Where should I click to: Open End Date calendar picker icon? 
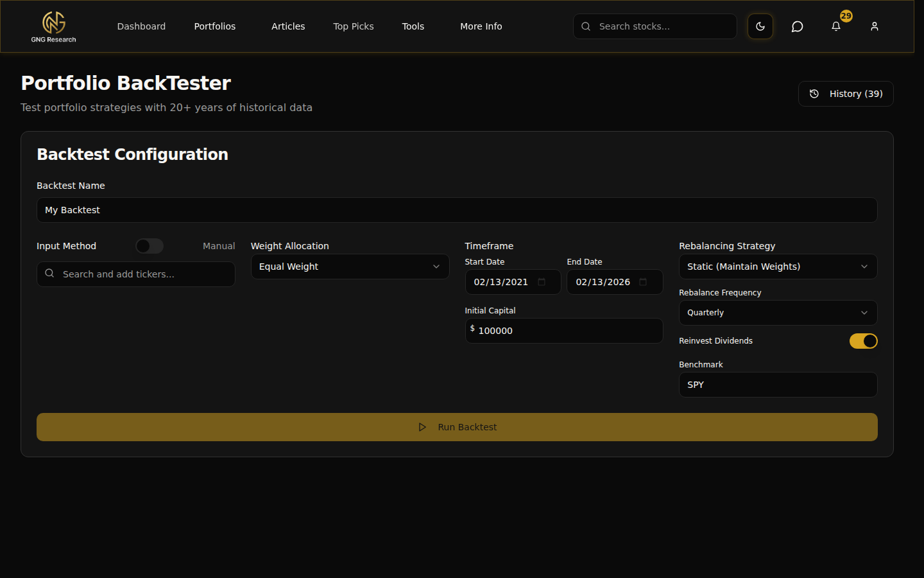point(643,282)
